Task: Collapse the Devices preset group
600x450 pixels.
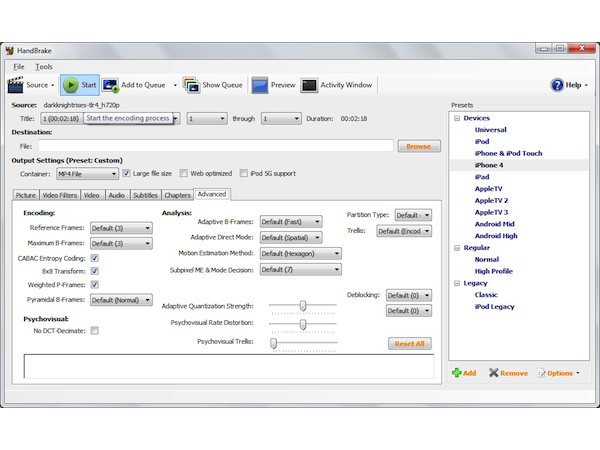Action: (x=457, y=118)
